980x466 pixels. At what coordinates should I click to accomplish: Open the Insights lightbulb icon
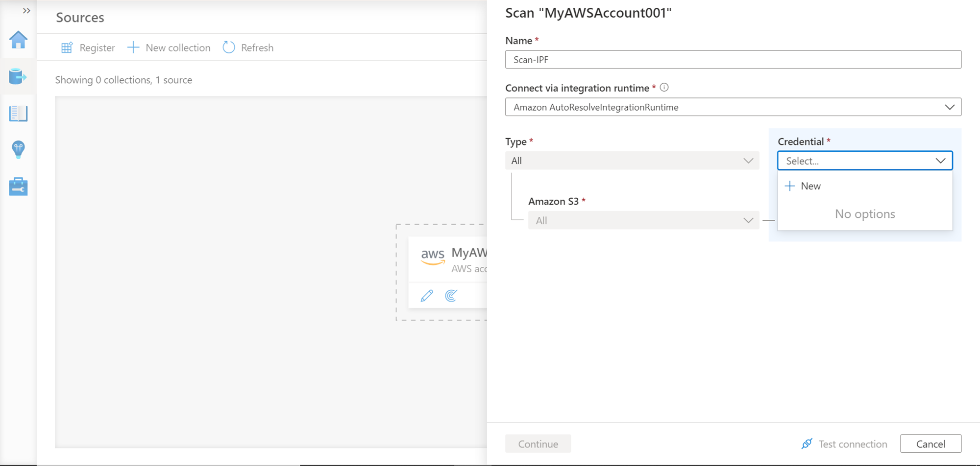(18, 150)
